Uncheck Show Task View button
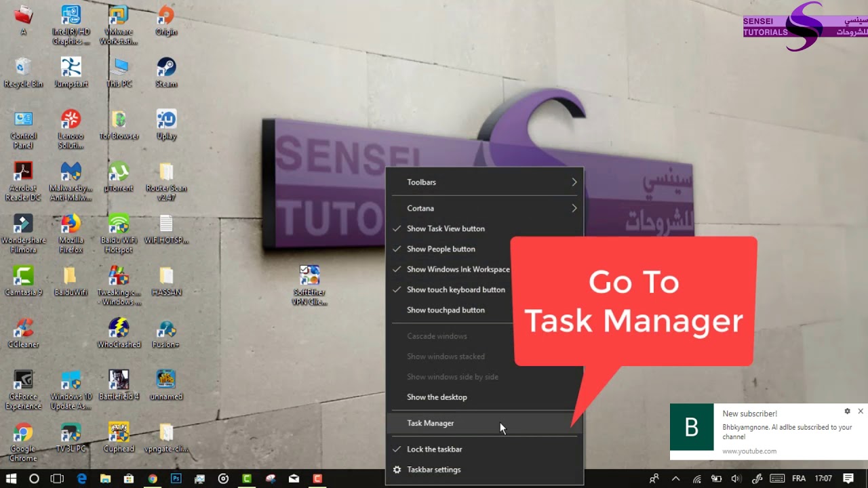 pos(484,228)
